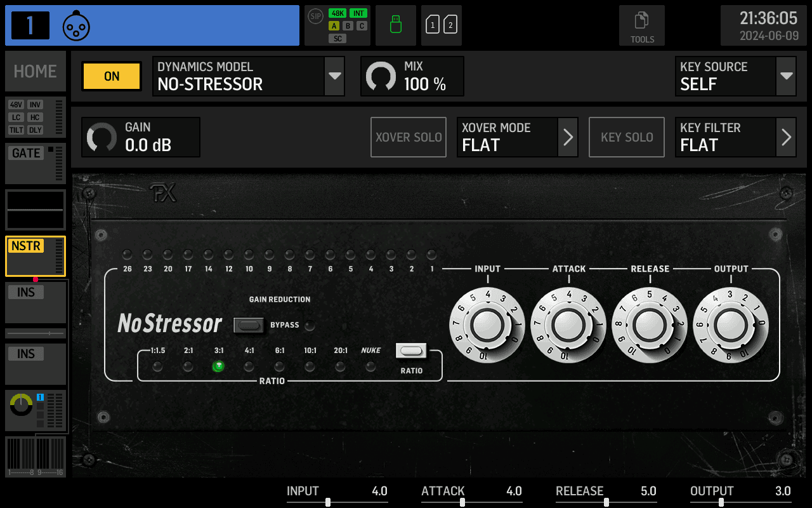The image size is (812, 508).
Task: Expand the Key Source dropdown arrow
Action: [x=786, y=76]
